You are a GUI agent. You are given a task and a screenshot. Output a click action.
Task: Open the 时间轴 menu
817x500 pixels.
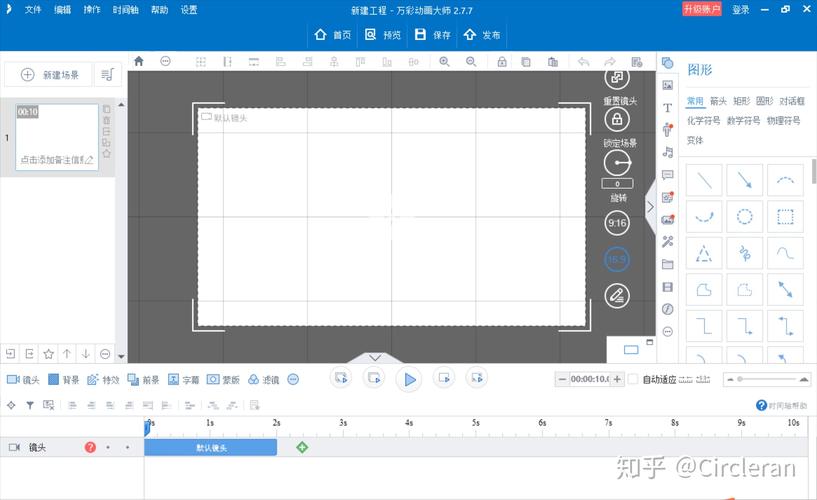tap(126, 10)
